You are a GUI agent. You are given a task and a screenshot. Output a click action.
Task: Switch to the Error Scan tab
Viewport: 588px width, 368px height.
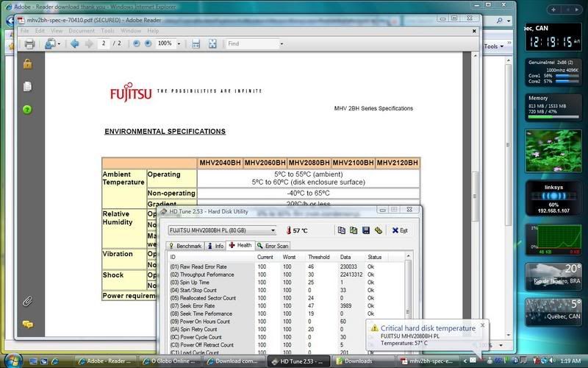coord(273,246)
